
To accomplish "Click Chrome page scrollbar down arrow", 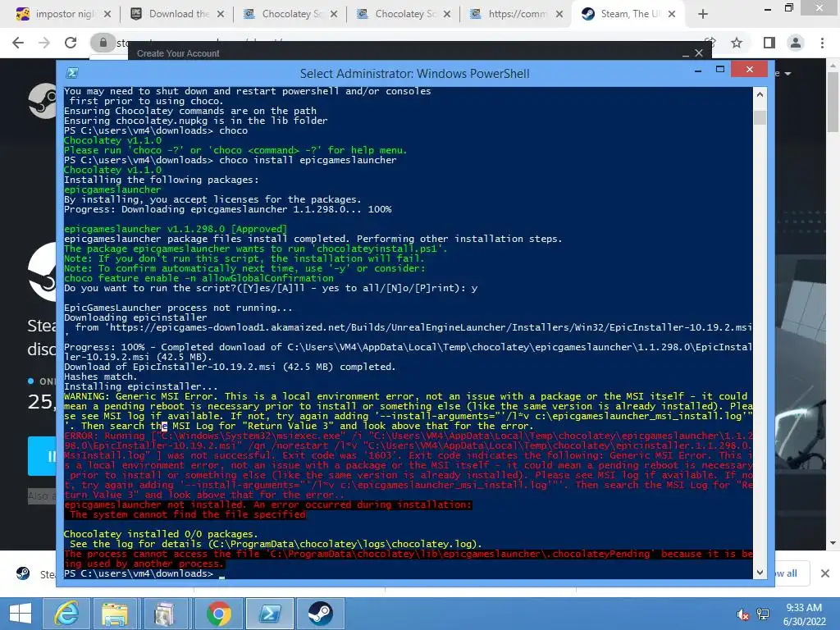I will [833, 543].
